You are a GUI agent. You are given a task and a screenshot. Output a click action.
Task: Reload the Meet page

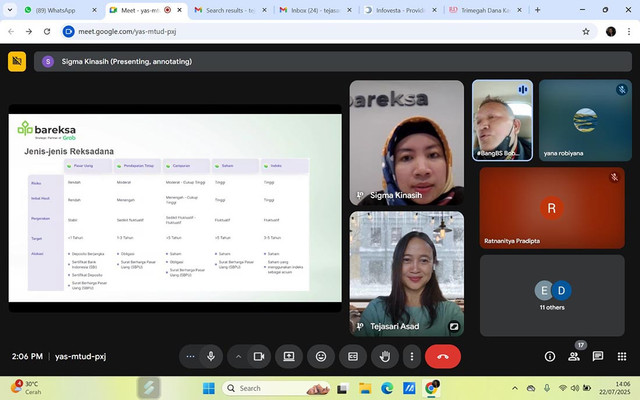pyautogui.click(x=47, y=31)
